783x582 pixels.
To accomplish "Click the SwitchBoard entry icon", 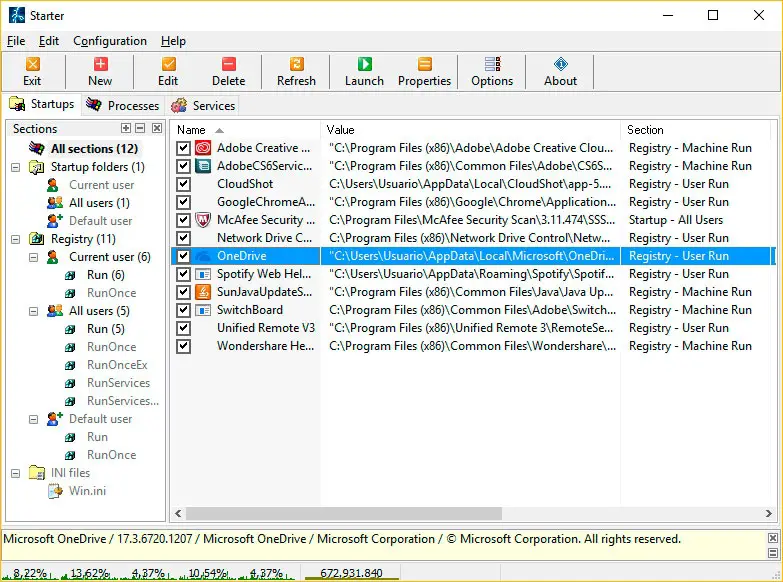I will 203,310.
